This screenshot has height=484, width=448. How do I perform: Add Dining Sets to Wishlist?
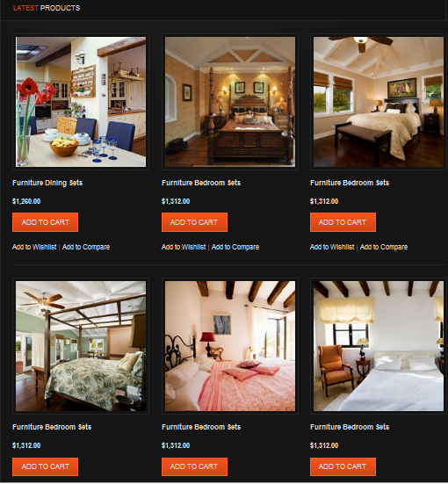(x=34, y=247)
